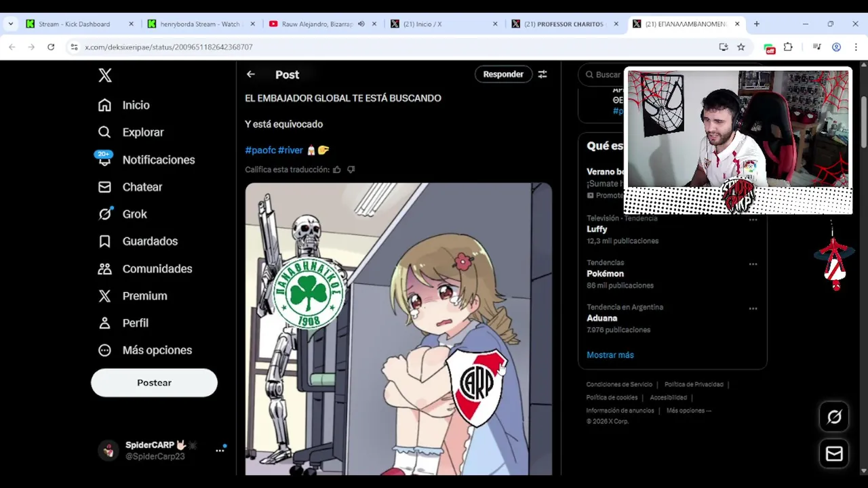This screenshot has width=868, height=488.
Task: Open SpiderCARP account switcher menu dots
Action: tap(220, 450)
